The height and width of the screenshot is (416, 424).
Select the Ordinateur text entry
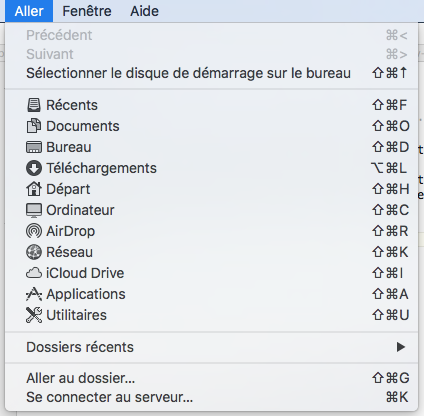pyautogui.click(x=80, y=210)
